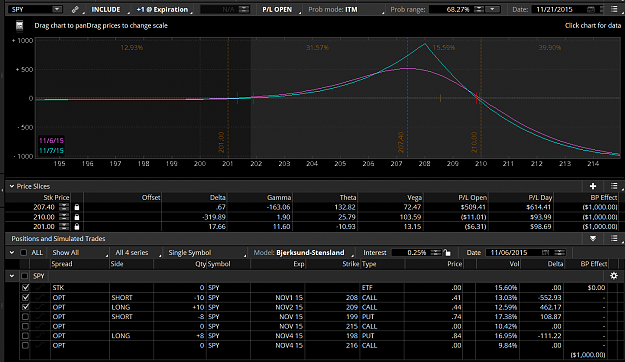Check the SHORT NOV 15 199 PUT checkbox
The height and width of the screenshot is (362, 625).
[26, 317]
